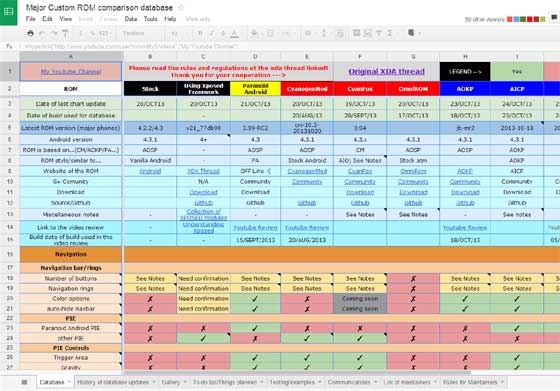Toggle Strikethrough formatting in the toolbar
This screenshot has width=560, height=391.
pos(223,33)
